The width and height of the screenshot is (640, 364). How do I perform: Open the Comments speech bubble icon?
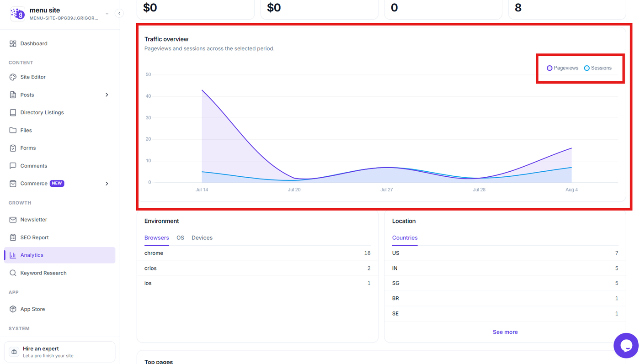pos(13,166)
